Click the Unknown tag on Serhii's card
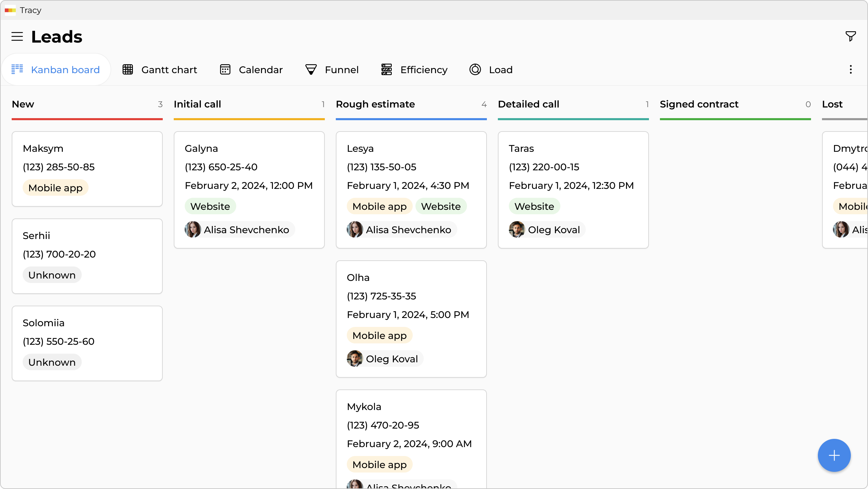This screenshot has width=868, height=489. click(x=52, y=275)
